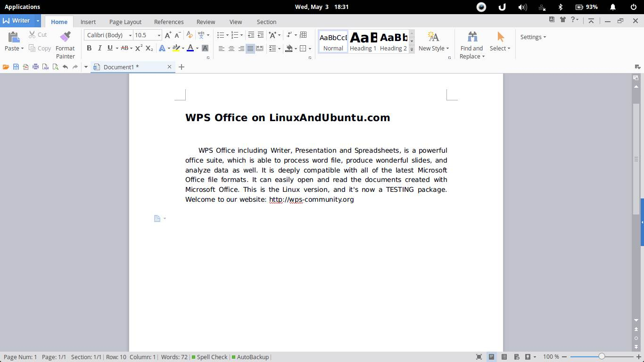Expand the styles gallery
Screen dimensions: 644x362
[412, 49]
